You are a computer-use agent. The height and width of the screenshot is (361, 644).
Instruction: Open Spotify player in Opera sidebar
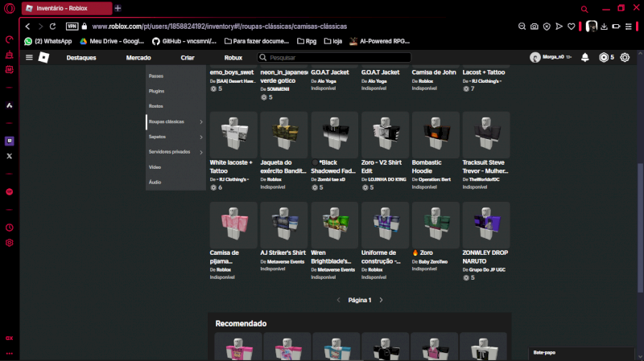click(10, 192)
